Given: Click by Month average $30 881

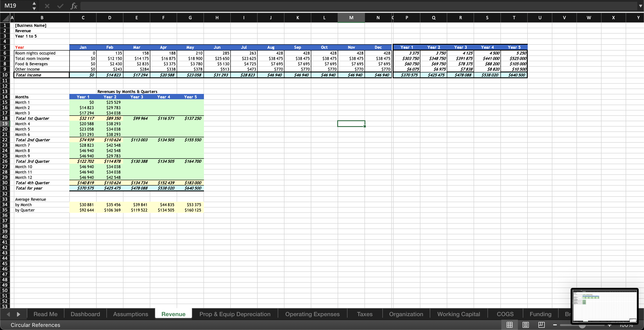Looking at the screenshot, I should [x=83, y=205].
